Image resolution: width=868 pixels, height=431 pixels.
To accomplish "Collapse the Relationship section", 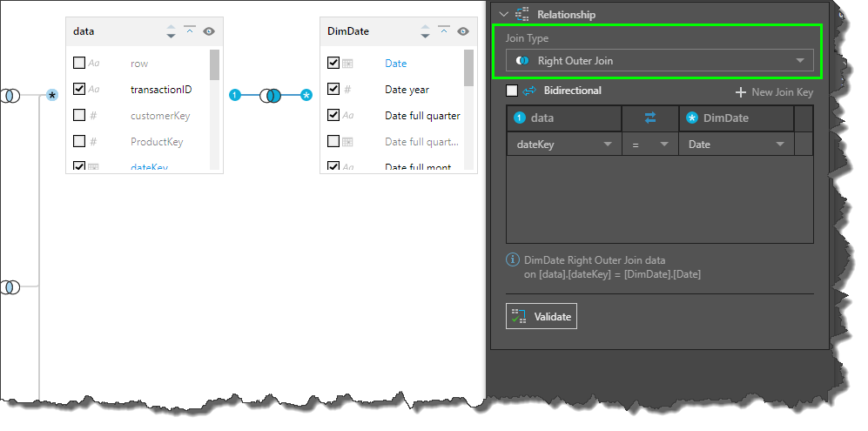I will pos(503,14).
